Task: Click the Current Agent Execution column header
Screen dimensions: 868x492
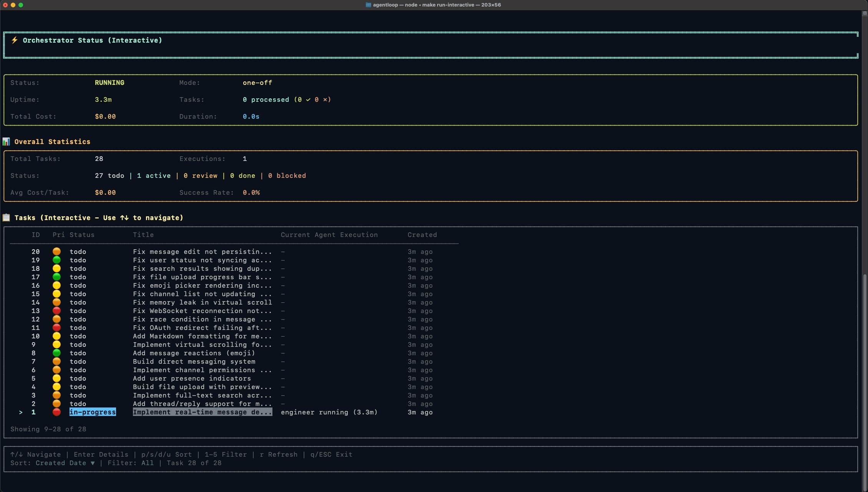Action: (x=329, y=235)
